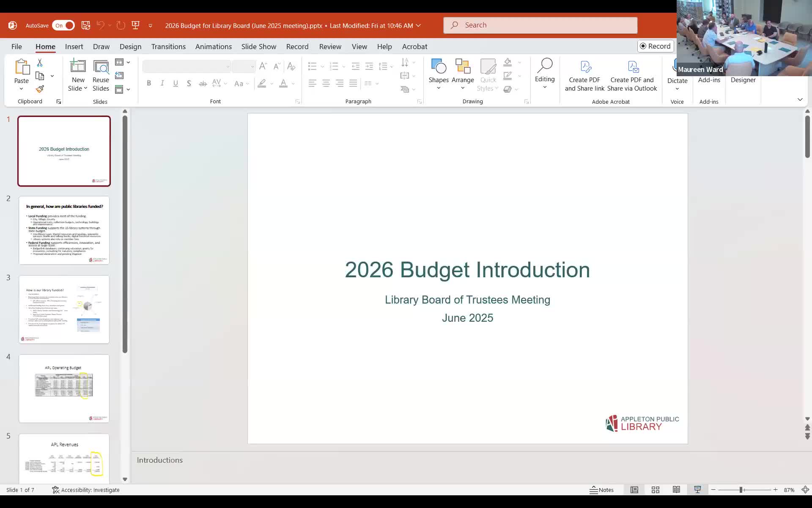Click the Format Painter icon
This screenshot has width=812, height=508.
tap(40, 89)
